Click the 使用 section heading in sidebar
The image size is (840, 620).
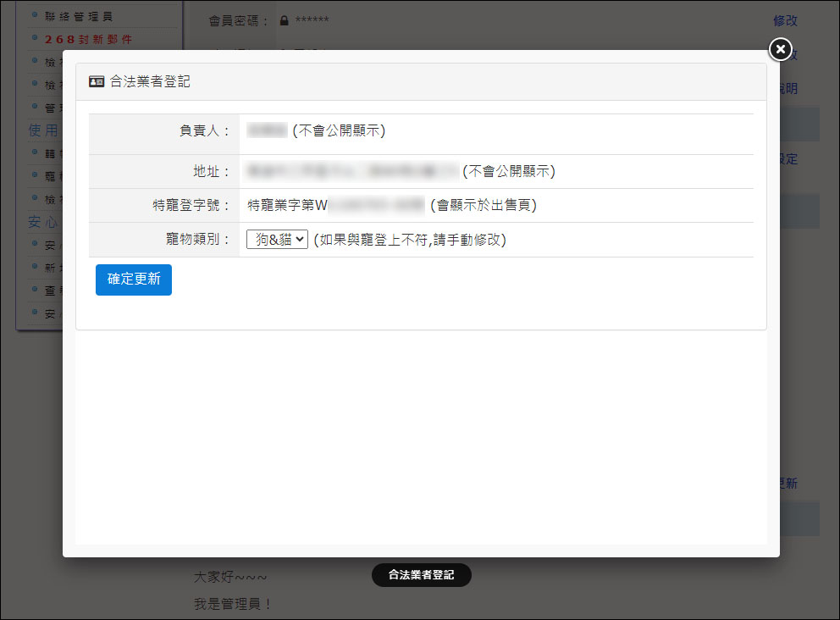coord(44,130)
